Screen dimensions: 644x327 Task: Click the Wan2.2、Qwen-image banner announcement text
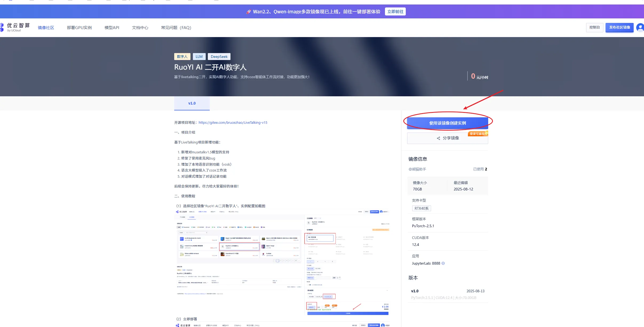(x=316, y=11)
